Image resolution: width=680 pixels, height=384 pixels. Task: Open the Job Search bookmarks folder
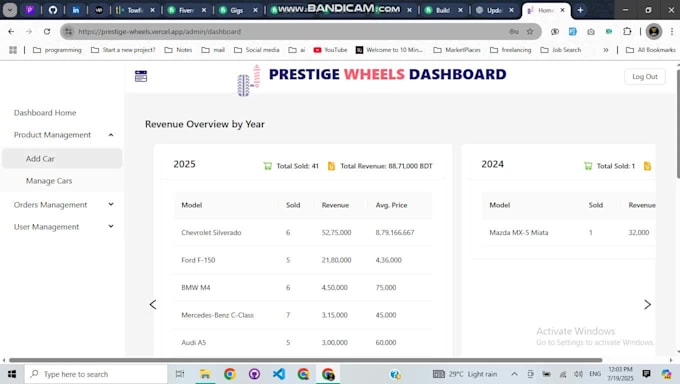click(561, 50)
